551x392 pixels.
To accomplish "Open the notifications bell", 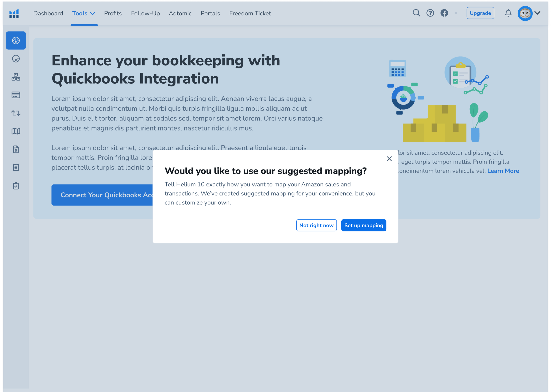I will (508, 13).
